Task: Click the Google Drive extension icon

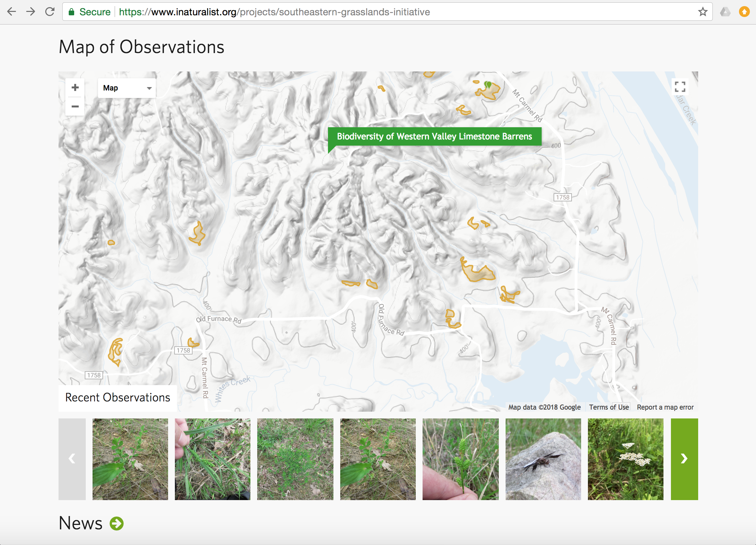Action: (x=725, y=12)
